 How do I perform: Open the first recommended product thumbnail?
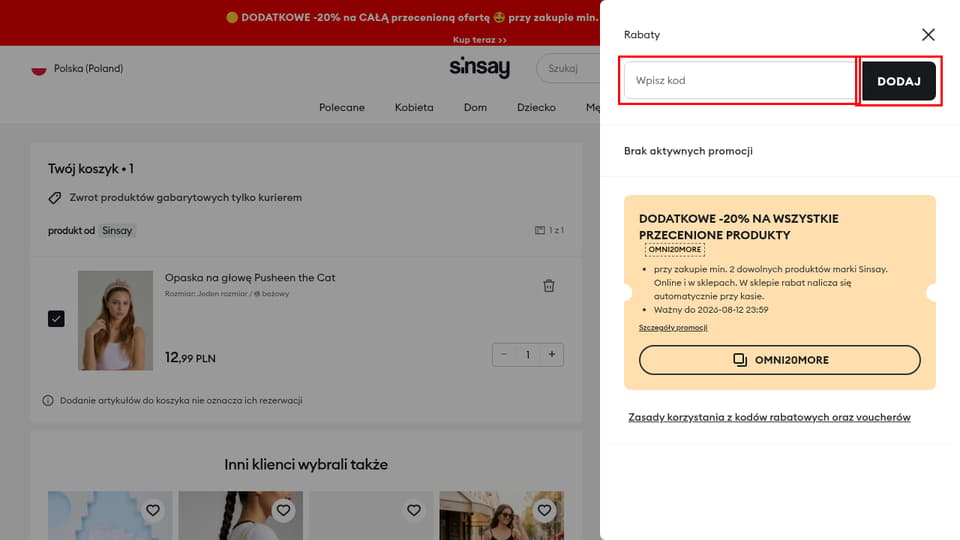pyautogui.click(x=110, y=516)
